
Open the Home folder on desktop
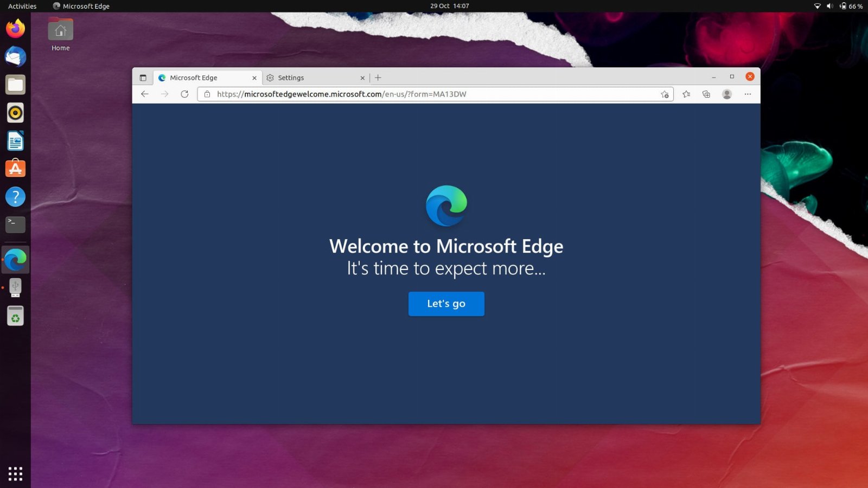point(60,35)
